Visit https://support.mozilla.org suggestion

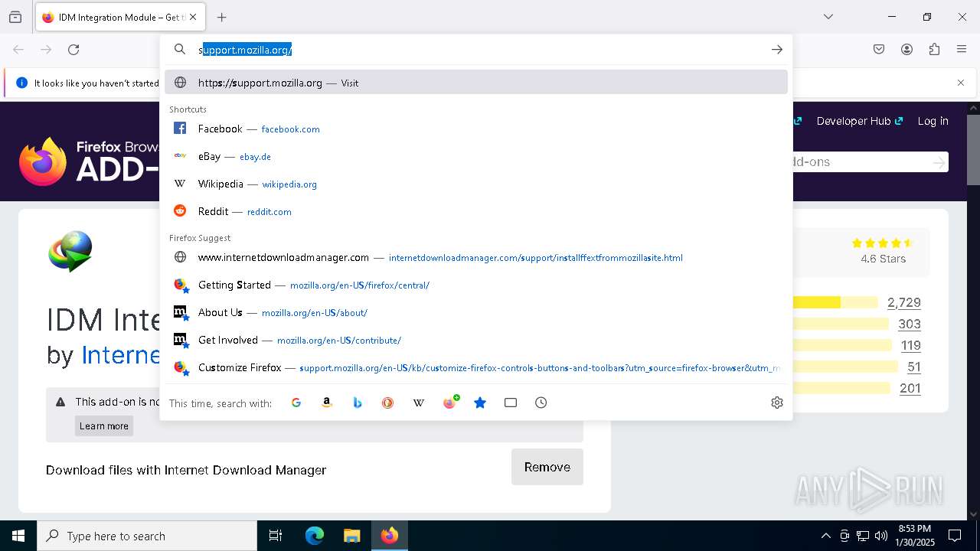pyautogui.click(x=476, y=83)
